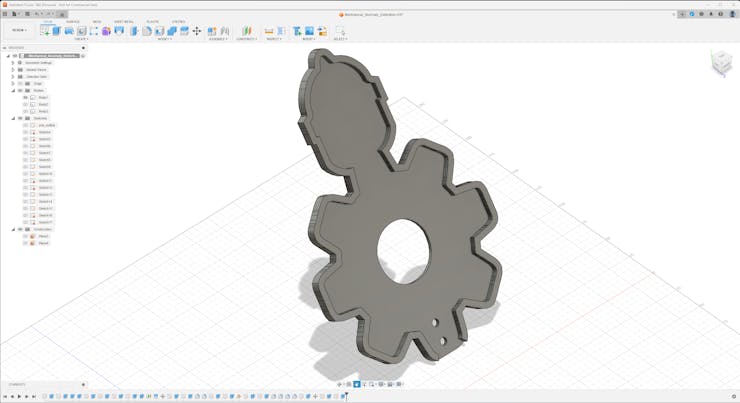Click the timeline history marker

[x=346, y=396]
